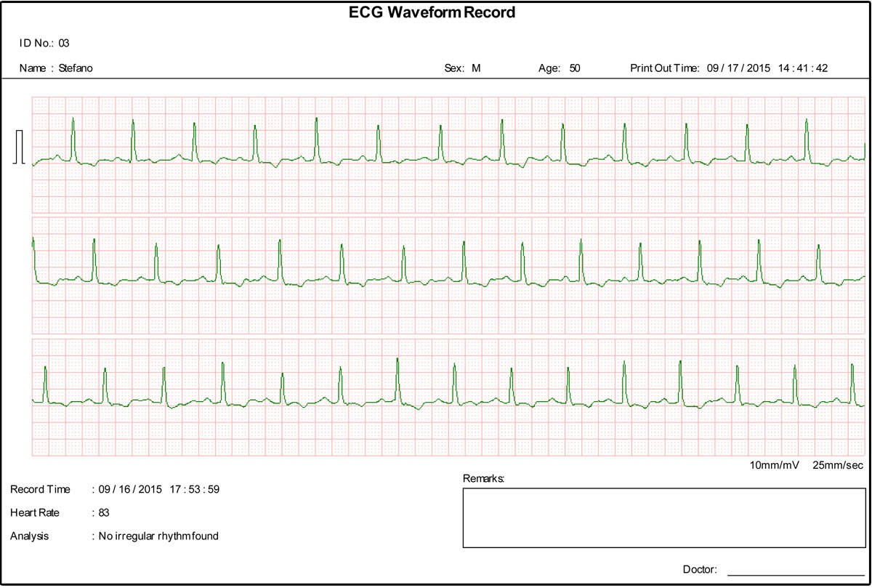
Task: Select the second ECG waveform strip
Action: (436, 276)
